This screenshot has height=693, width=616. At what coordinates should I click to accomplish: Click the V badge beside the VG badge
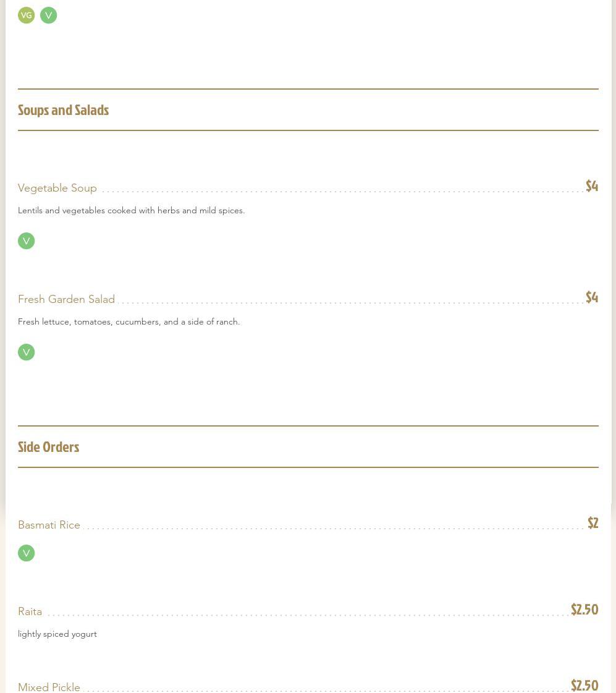48,15
